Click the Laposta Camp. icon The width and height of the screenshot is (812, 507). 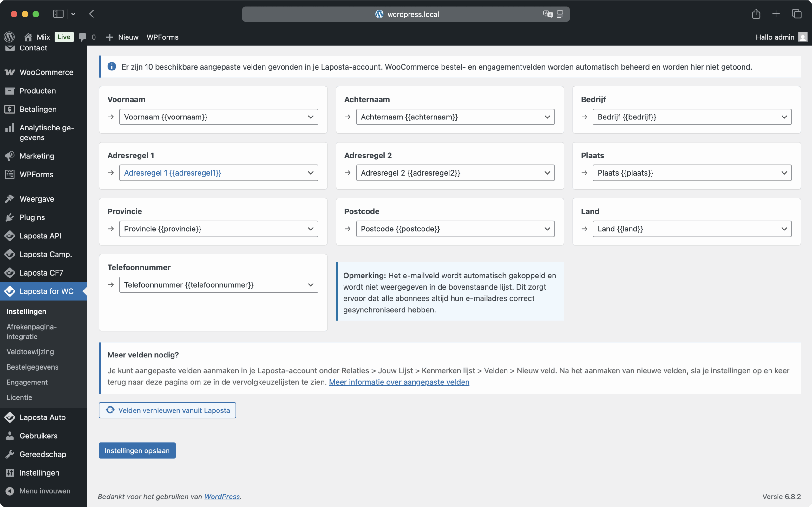click(x=10, y=254)
